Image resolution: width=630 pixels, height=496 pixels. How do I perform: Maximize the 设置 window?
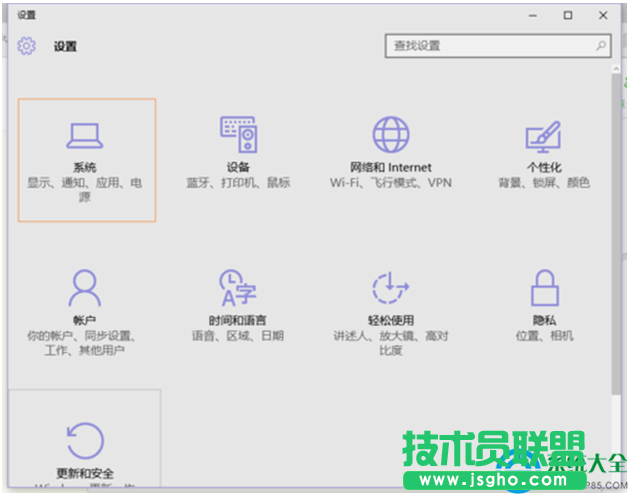click(568, 16)
